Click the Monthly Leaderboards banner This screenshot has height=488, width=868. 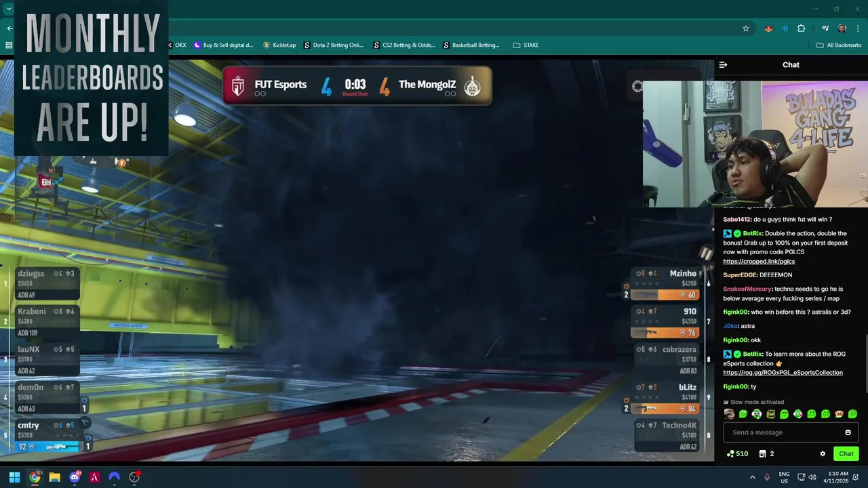[92, 78]
